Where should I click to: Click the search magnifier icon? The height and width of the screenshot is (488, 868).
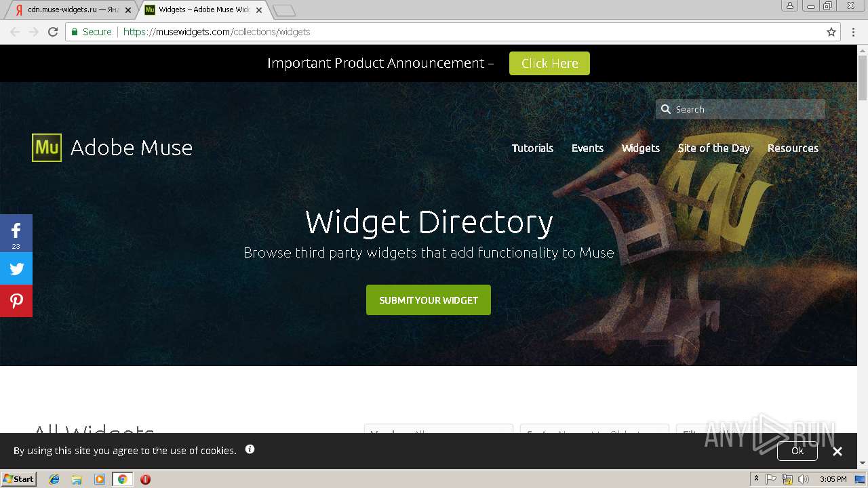(x=666, y=109)
